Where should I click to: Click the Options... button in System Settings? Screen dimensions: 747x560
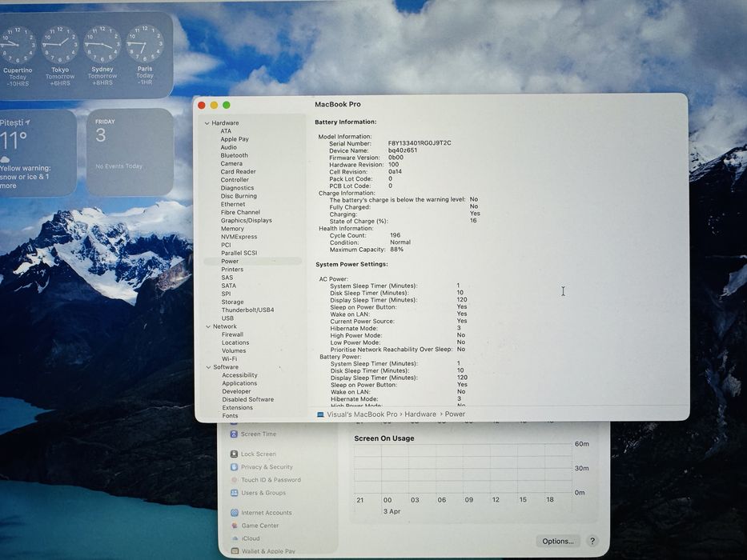558,542
